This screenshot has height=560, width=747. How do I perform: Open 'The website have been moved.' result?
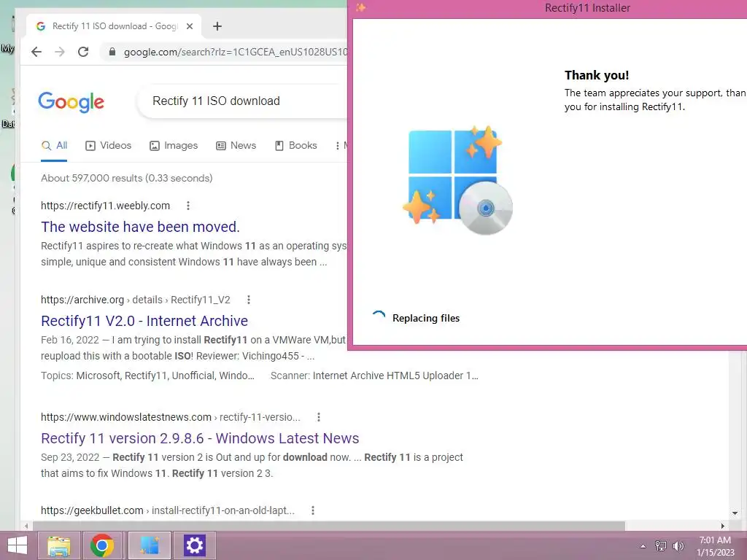click(x=140, y=227)
